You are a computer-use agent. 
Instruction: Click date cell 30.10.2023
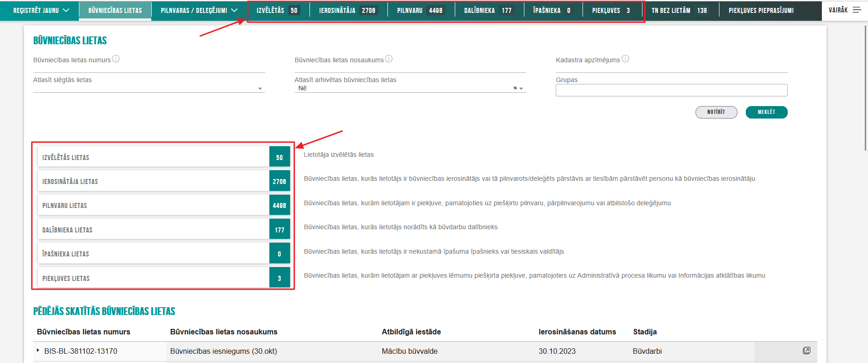point(557,351)
